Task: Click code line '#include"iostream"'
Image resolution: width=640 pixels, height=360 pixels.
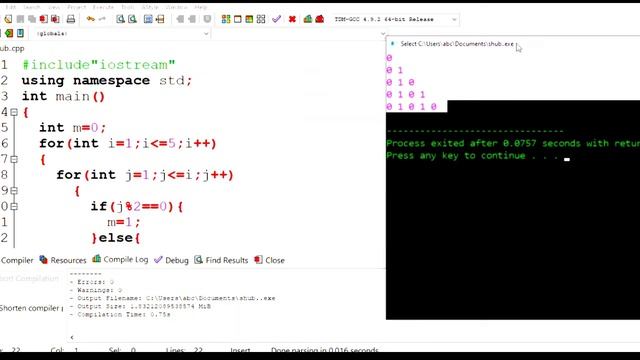Action: pyautogui.click(x=99, y=64)
